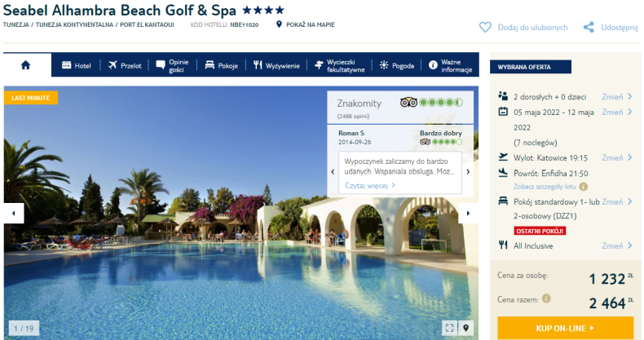Change travel dates via Zmień link
Image resolution: width=644 pixels, height=340 pixels.
pyautogui.click(x=617, y=112)
